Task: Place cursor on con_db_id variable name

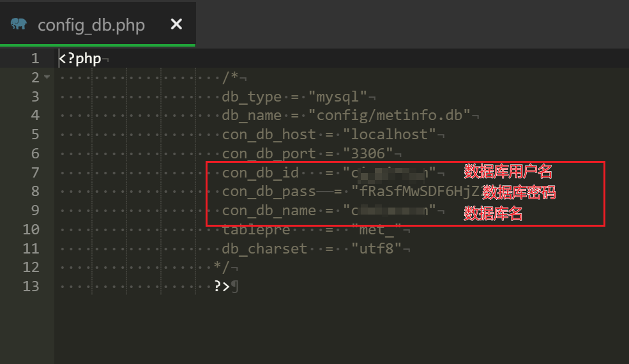Action: pyautogui.click(x=260, y=172)
